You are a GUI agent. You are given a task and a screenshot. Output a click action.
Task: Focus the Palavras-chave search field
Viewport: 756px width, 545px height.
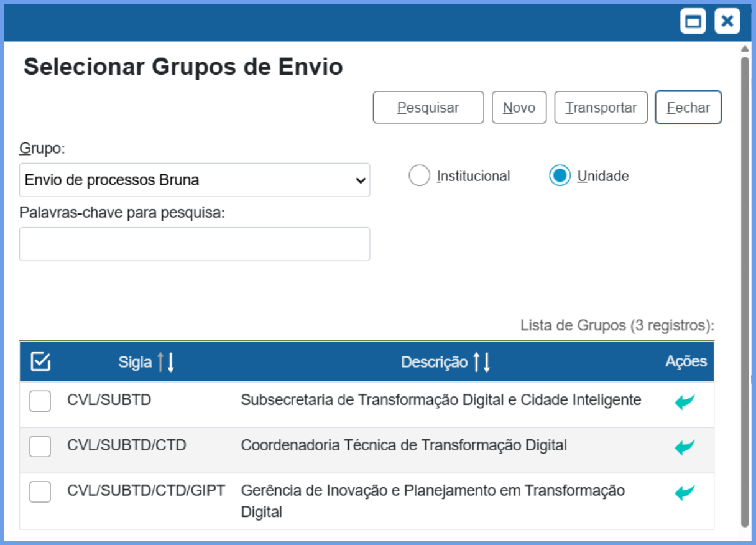(195, 244)
